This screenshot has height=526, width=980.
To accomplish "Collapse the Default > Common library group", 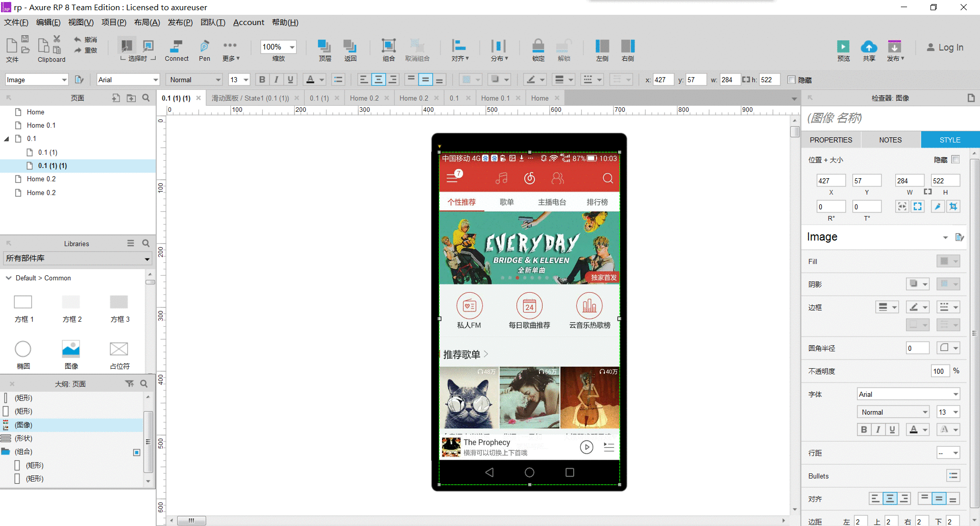I will (x=9, y=278).
